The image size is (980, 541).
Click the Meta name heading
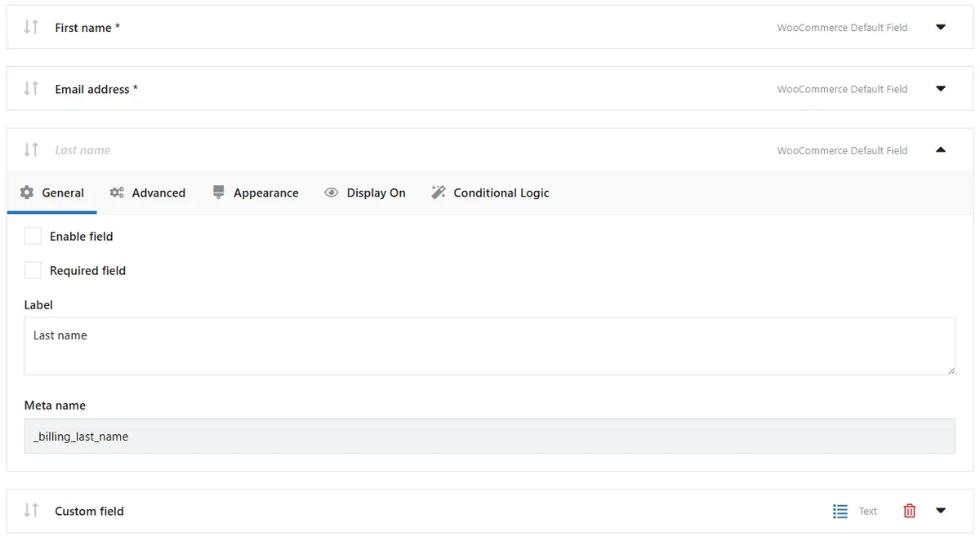(x=55, y=406)
